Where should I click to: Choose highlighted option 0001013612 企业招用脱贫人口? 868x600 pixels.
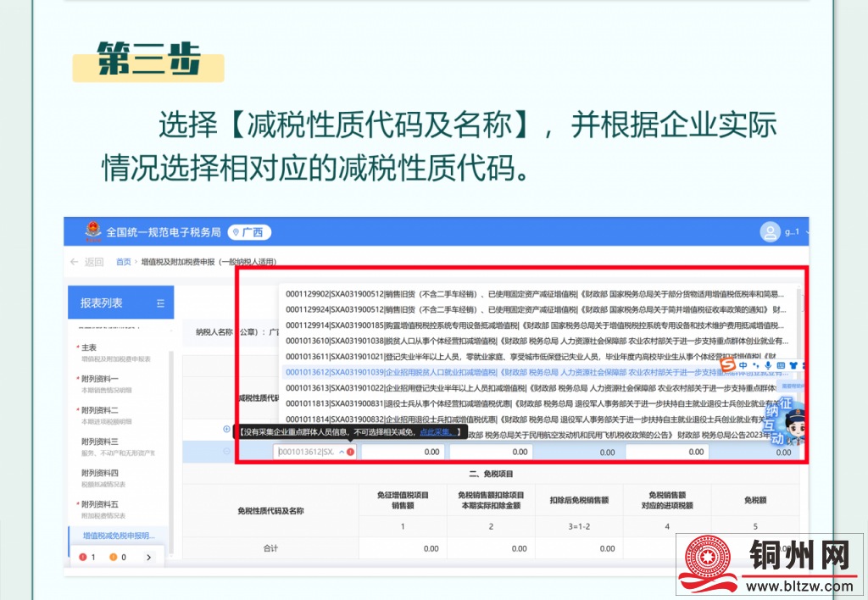tap(537, 372)
